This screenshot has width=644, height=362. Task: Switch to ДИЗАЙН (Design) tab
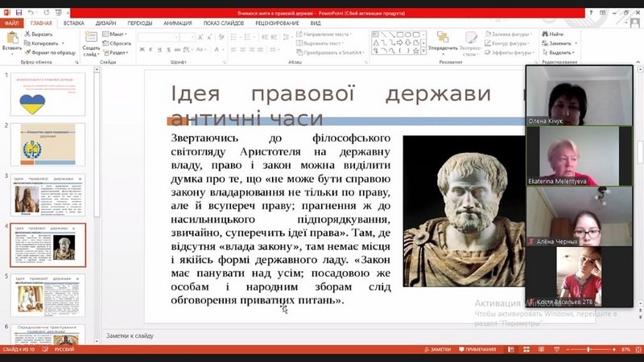point(105,23)
